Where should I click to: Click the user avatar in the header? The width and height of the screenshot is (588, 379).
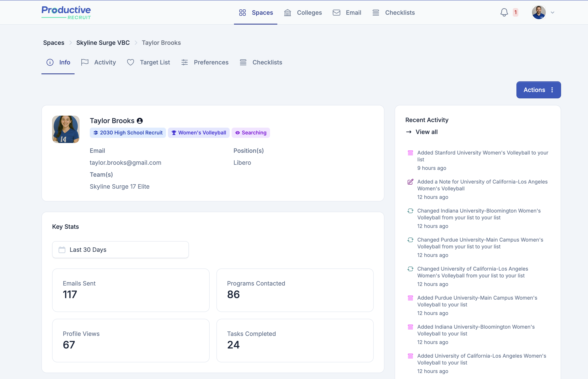(x=538, y=12)
